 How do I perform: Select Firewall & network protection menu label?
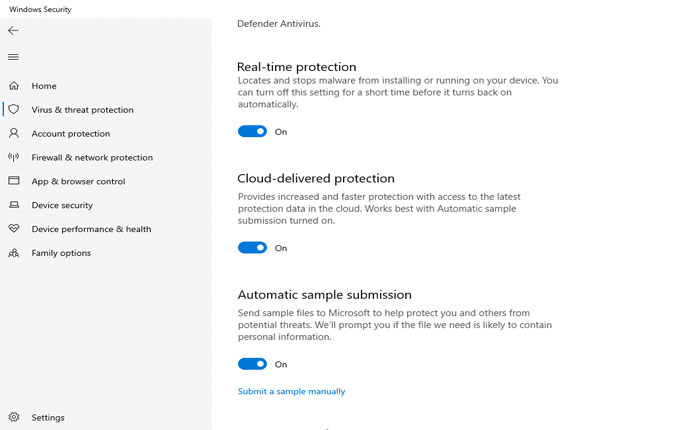click(x=92, y=157)
